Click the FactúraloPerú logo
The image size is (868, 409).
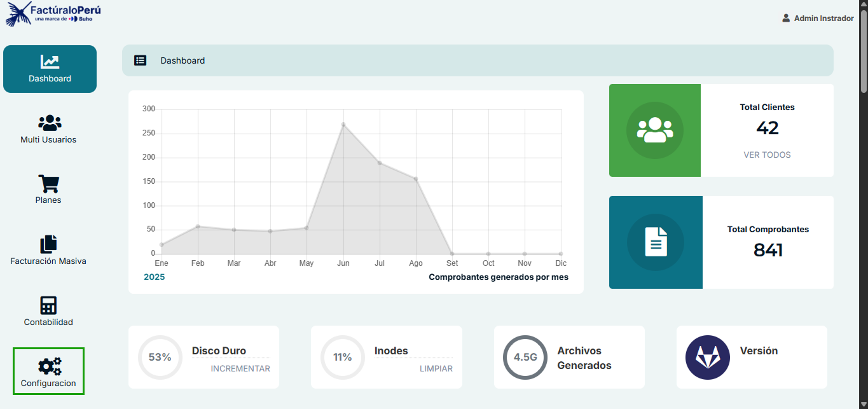click(x=53, y=13)
